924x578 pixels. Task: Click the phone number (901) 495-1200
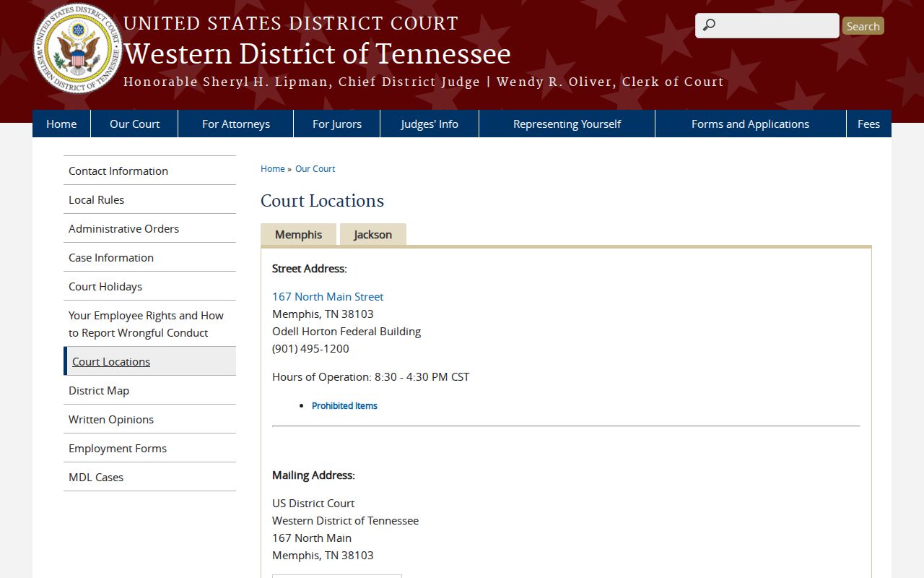(310, 348)
